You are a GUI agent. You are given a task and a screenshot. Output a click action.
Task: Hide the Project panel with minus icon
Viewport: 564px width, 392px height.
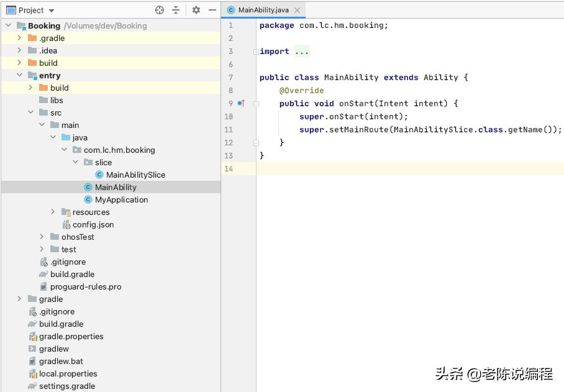point(212,10)
